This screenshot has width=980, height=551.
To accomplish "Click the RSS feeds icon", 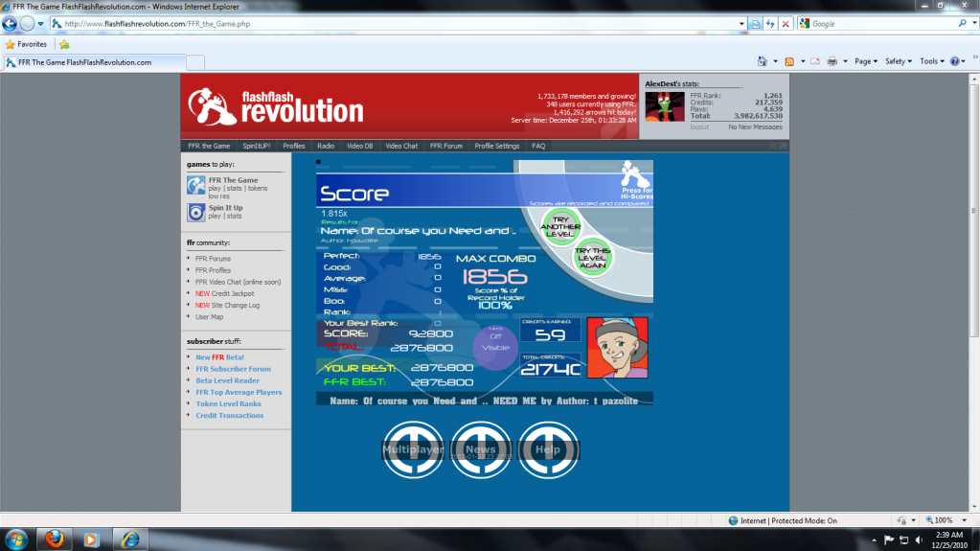I will (788, 61).
